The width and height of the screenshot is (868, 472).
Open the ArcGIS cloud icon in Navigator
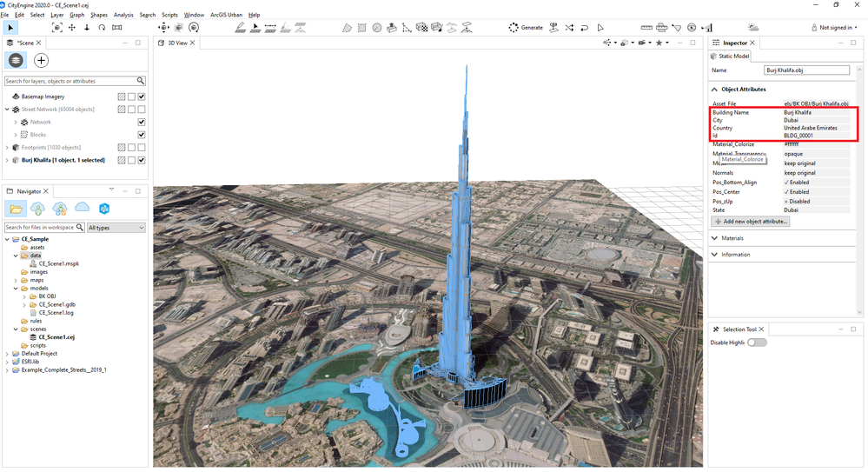pos(82,208)
